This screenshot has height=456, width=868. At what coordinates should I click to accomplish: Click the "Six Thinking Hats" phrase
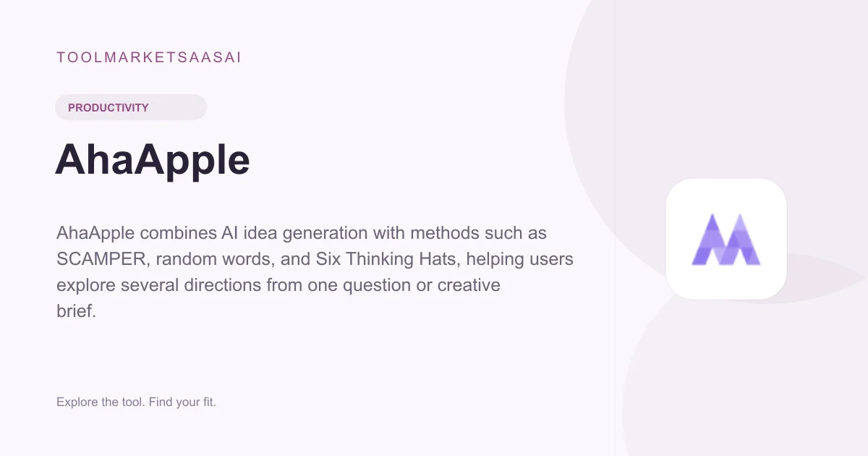tap(396, 259)
